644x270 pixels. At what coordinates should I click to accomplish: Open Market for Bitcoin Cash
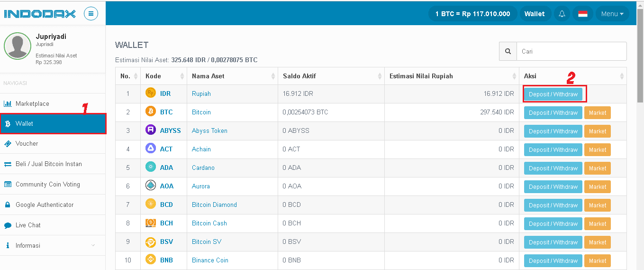coord(598,223)
